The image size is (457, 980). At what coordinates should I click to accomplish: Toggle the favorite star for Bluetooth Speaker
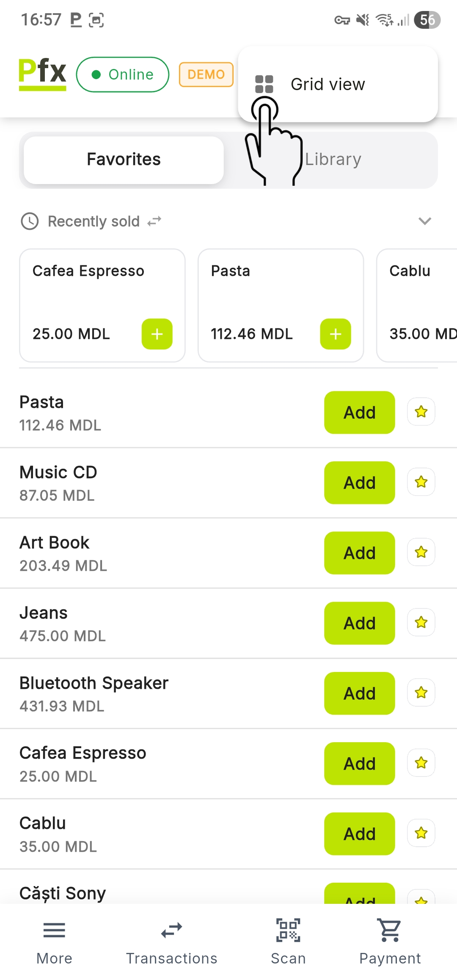point(421,693)
